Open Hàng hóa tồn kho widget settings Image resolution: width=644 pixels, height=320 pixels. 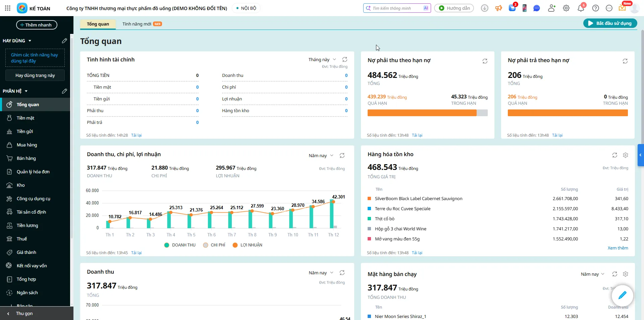[x=625, y=155]
